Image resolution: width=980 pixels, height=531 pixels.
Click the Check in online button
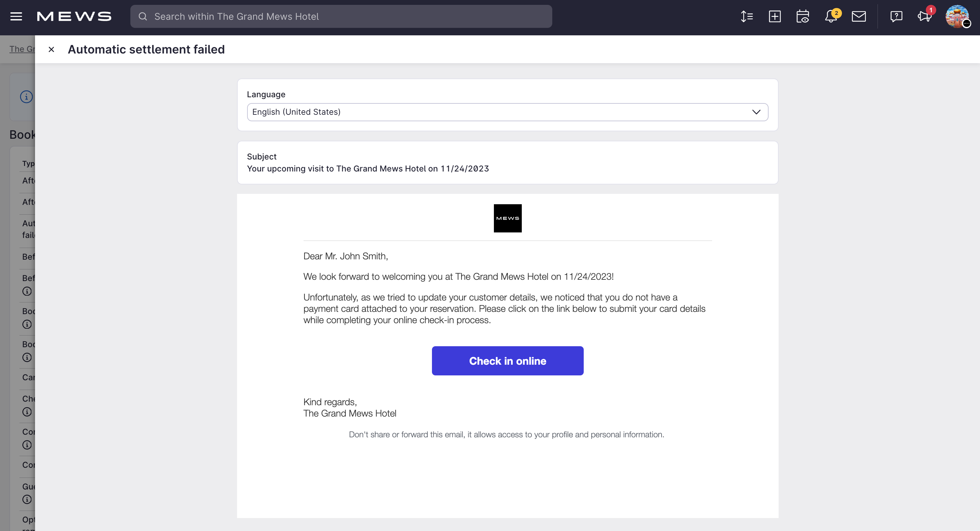tap(508, 361)
